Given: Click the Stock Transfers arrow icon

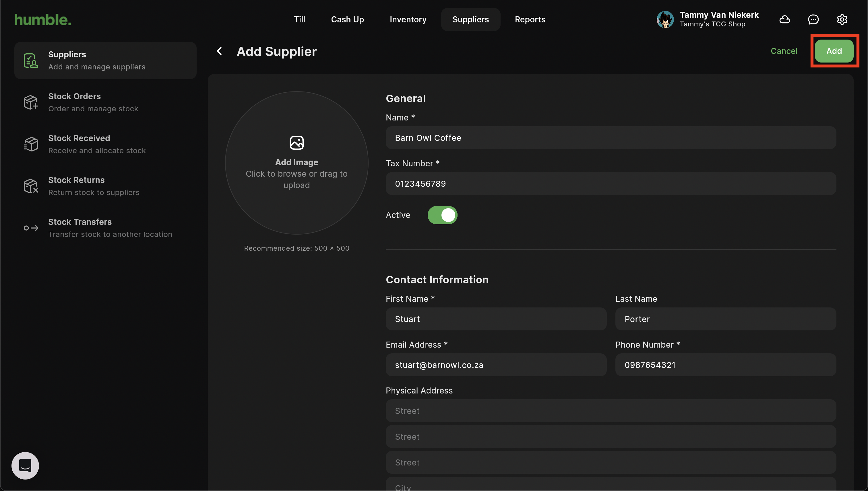Looking at the screenshot, I should click(x=31, y=228).
